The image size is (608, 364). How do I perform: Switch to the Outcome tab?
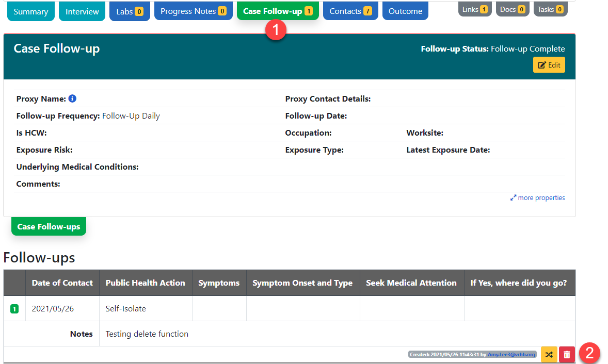coord(405,11)
